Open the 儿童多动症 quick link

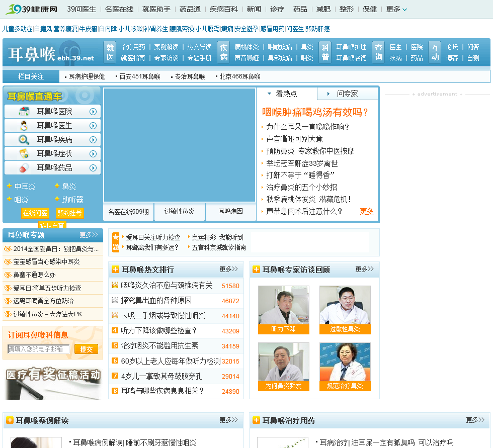pyautogui.click(x=17, y=29)
